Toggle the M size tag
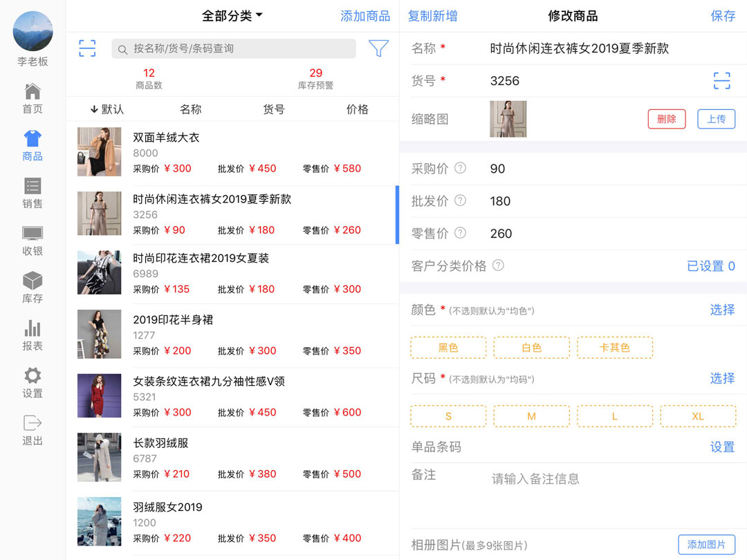This screenshot has width=747, height=560. [532, 416]
